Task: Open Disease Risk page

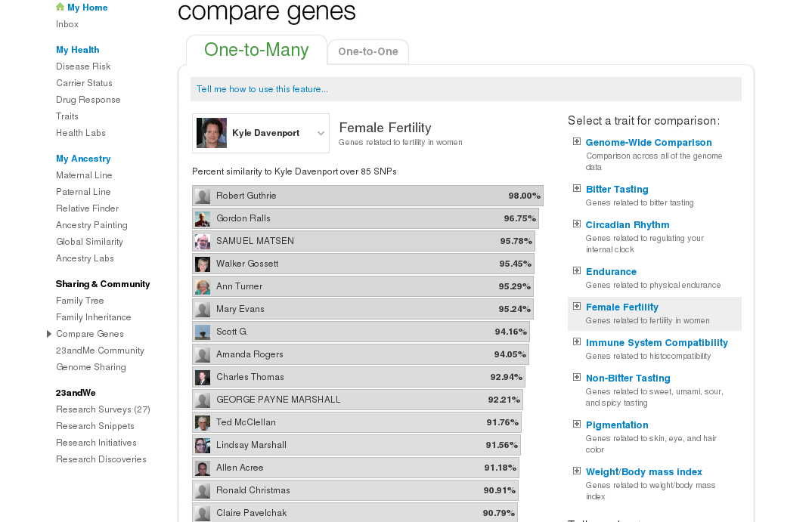Action: pyautogui.click(x=83, y=66)
